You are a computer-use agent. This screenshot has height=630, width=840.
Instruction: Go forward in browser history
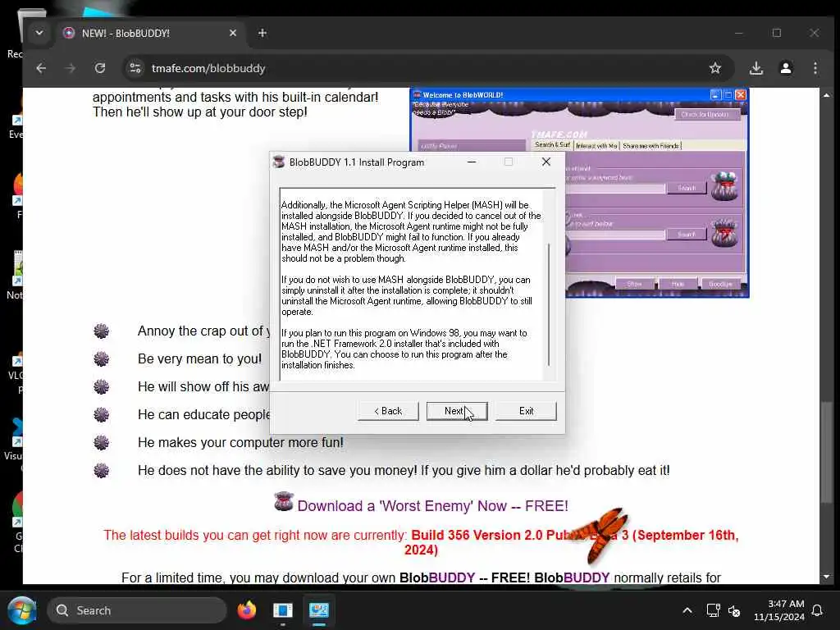[71, 68]
